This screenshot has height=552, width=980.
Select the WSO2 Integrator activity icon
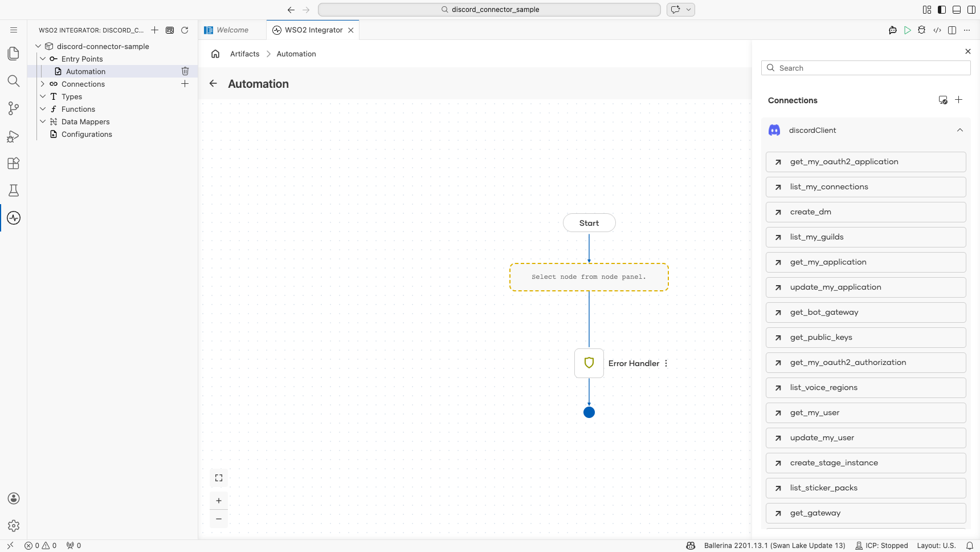tap(14, 218)
